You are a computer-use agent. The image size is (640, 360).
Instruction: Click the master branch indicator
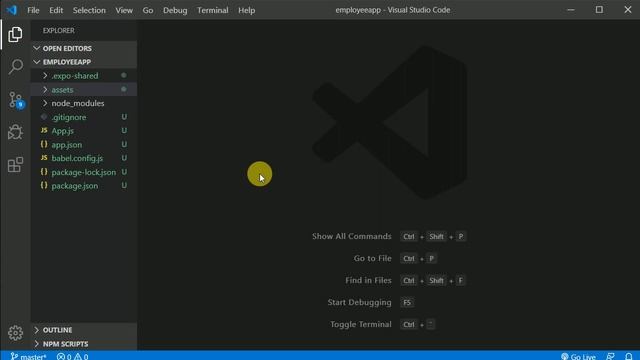tap(29, 356)
